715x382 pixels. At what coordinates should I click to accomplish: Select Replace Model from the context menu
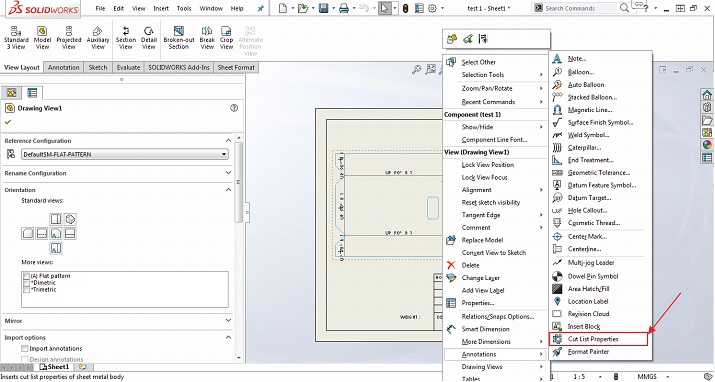[x=495, y=240]
